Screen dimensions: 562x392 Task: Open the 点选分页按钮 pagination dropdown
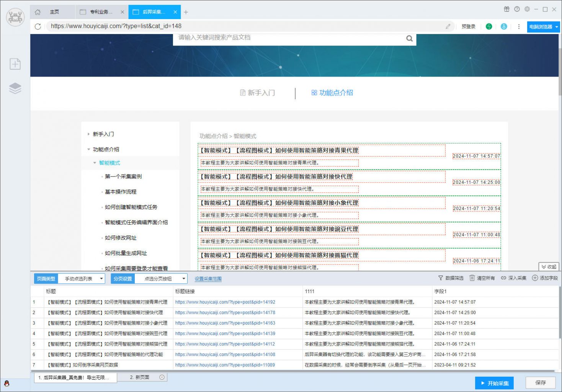coord(161,279)
